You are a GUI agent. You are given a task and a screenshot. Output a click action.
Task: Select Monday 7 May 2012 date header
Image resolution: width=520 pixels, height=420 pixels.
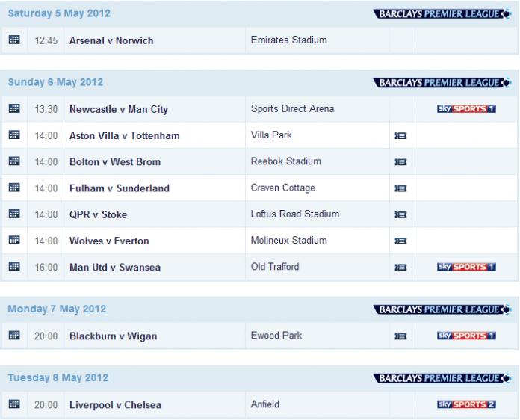click(57, 309)
